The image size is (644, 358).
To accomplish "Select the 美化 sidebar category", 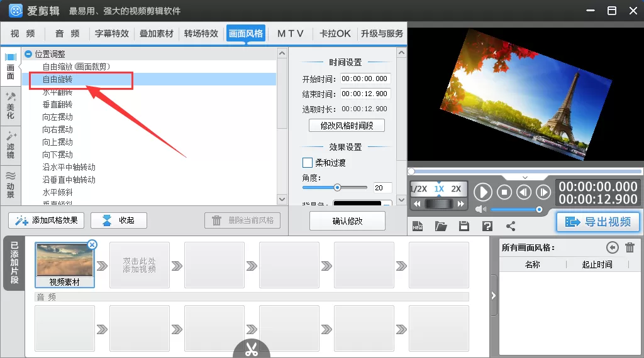I will 11,106.
